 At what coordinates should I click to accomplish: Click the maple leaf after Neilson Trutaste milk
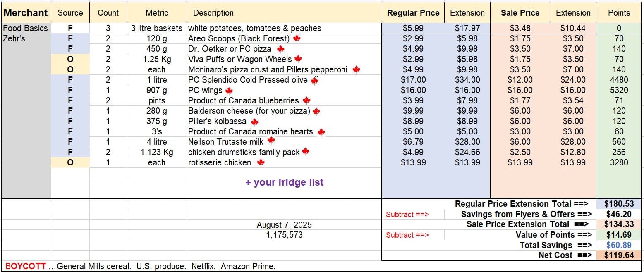click(271, 141)
